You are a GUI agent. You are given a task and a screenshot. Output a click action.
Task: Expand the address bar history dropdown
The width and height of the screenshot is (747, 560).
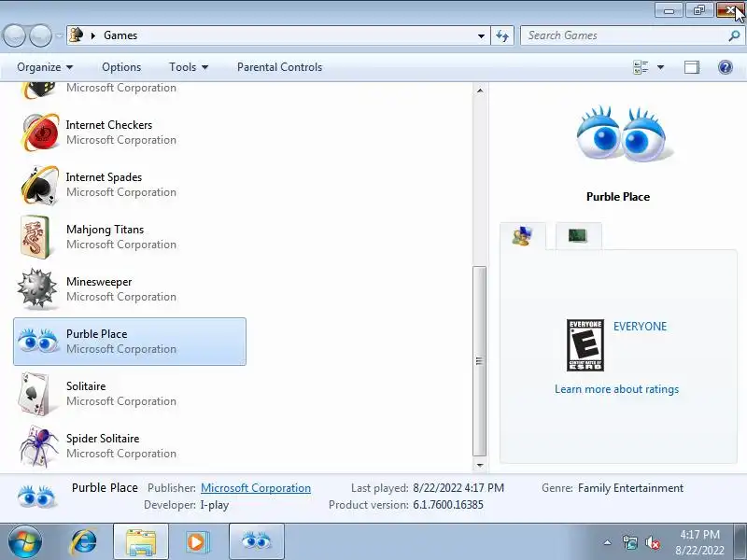point(481,35)
